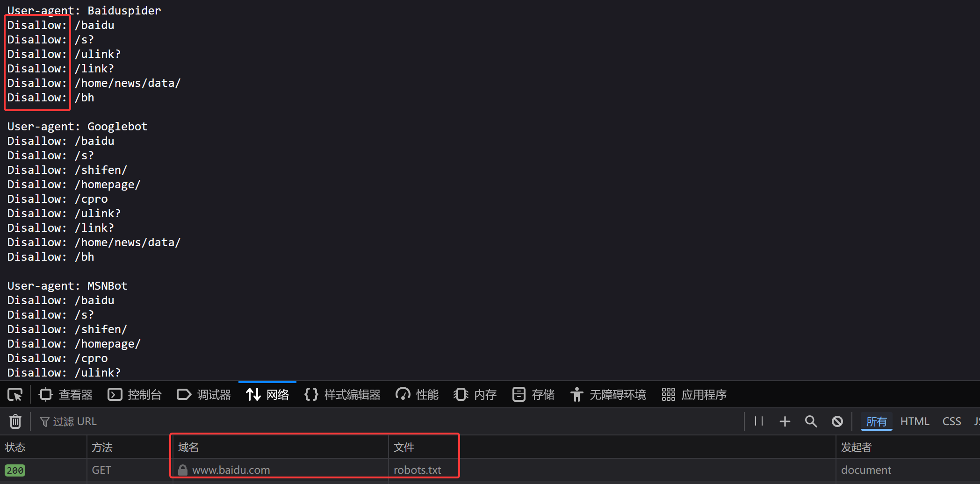Select the 网络 network tab
This screenshot has width=980, height=484.
tap(267, 395)
